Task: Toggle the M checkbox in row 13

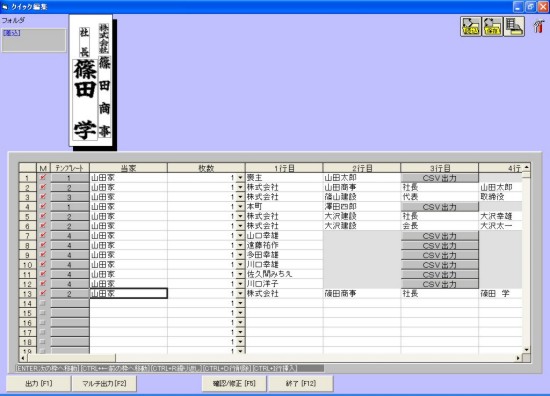Action: click(43, 293)
